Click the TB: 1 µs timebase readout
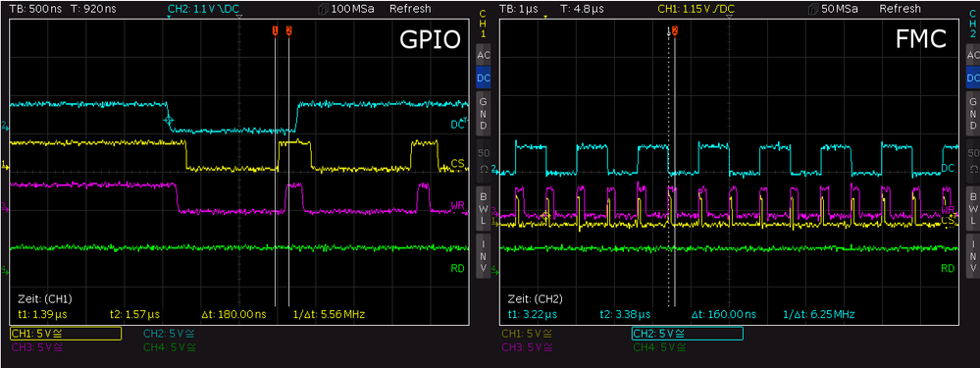 tap(517, 9)
